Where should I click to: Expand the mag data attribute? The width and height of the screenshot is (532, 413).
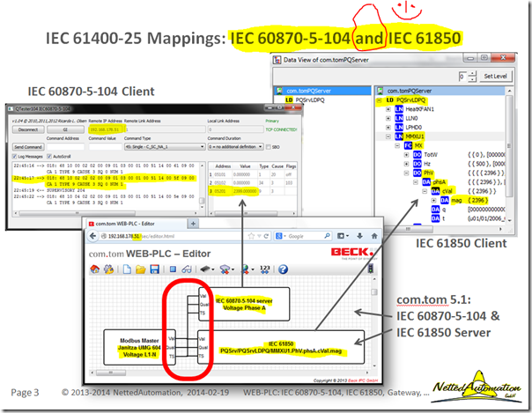click(433, 201)
